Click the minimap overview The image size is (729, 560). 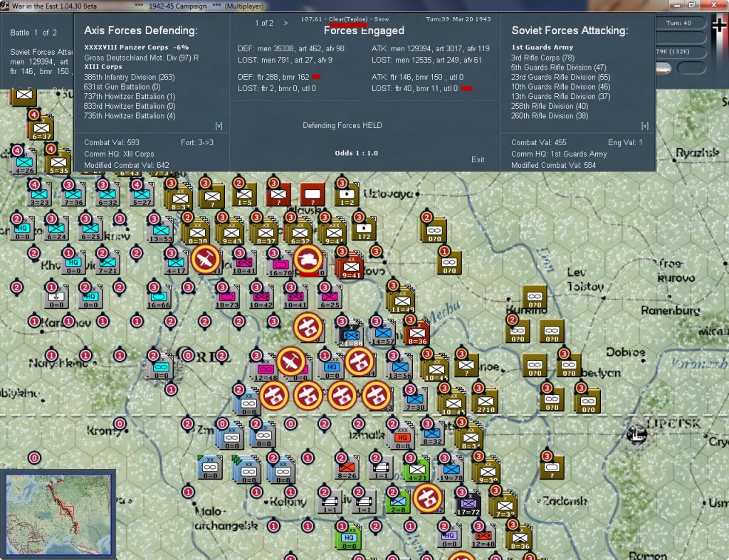click(x=58, y=514)
